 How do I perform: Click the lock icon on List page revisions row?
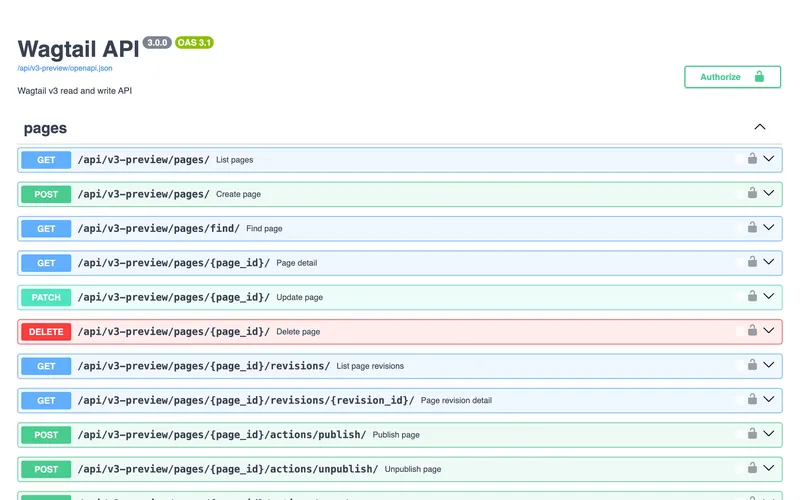coord(752,365)
